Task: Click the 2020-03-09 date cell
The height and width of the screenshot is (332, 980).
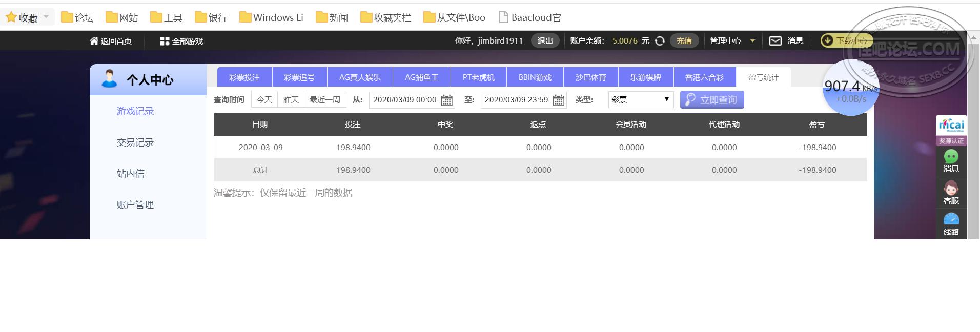Action: pos(260,148)
